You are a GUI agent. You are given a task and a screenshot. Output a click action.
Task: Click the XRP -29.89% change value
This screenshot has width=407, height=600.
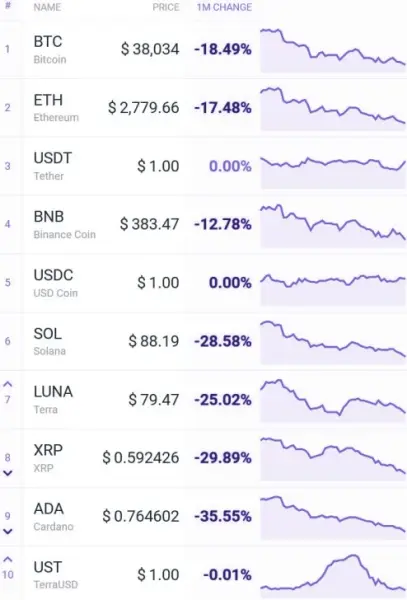pyautogui.click(x=223, y=458)
